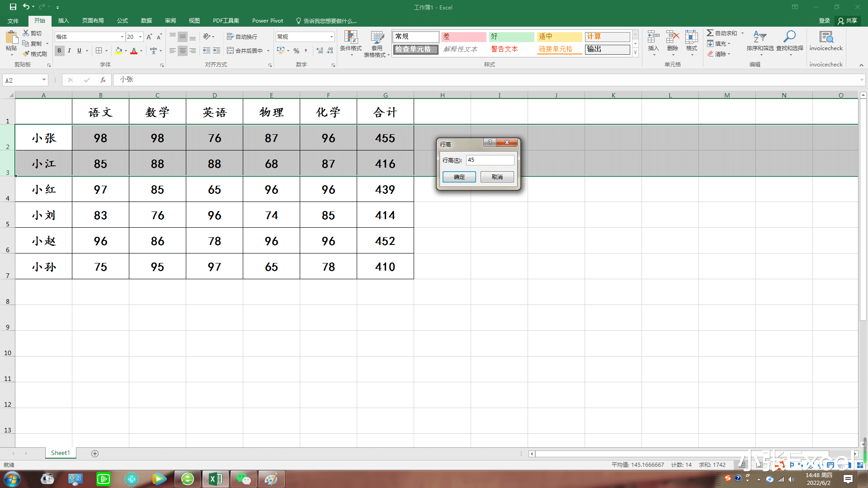868x488 pixels.
Task: Toggle middle vertical alignment
Action: [183, 37]
